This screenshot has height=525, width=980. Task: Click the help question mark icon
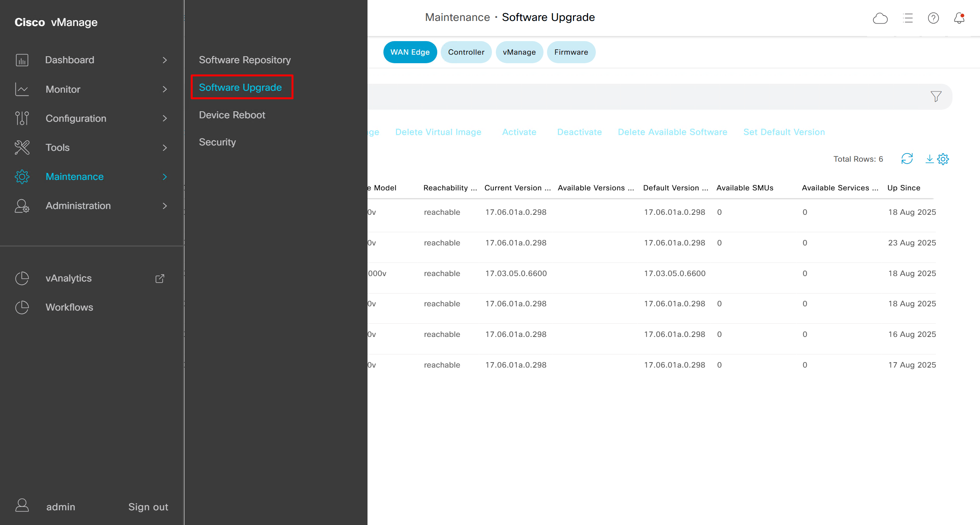[x=933, y=18]
